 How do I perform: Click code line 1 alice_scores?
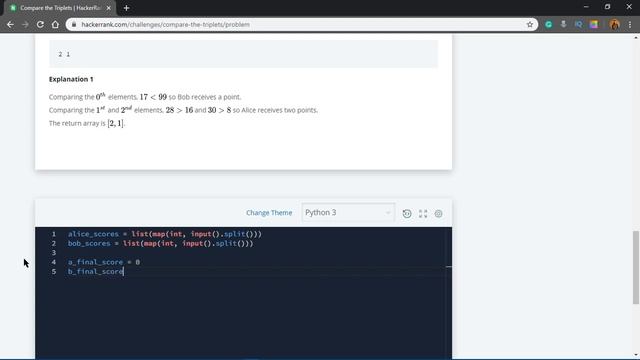(x=165, y=234)
